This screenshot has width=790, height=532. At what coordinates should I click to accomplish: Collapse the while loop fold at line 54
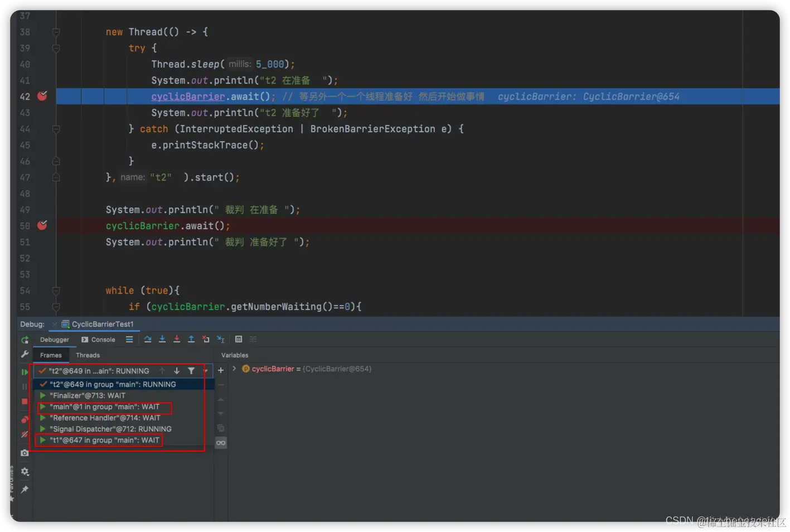coord(56,291)
